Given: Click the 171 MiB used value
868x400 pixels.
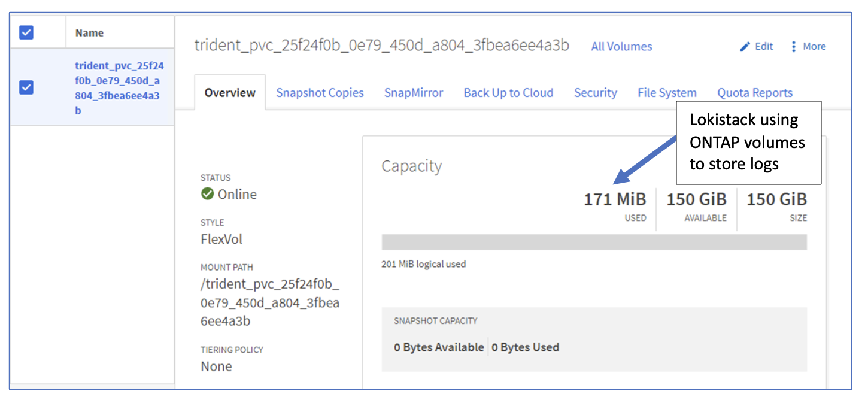Looking at the screenshot, I should tap(615, 199).
